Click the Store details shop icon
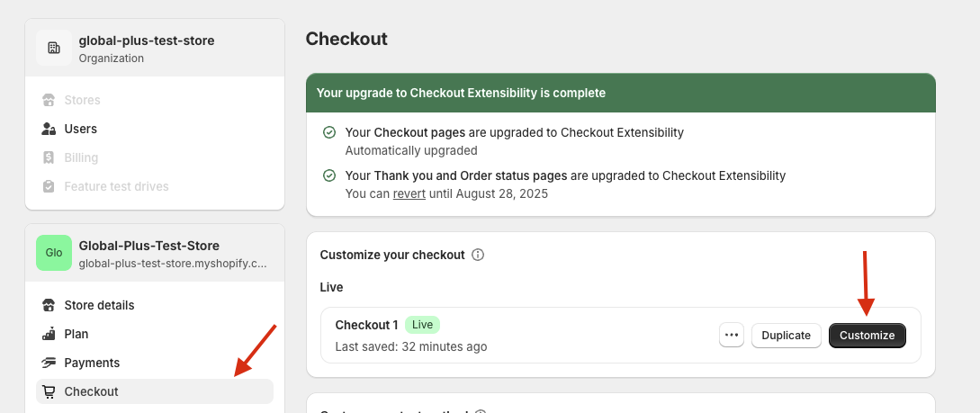Viewport: 980px width, 413px height. 48,305
